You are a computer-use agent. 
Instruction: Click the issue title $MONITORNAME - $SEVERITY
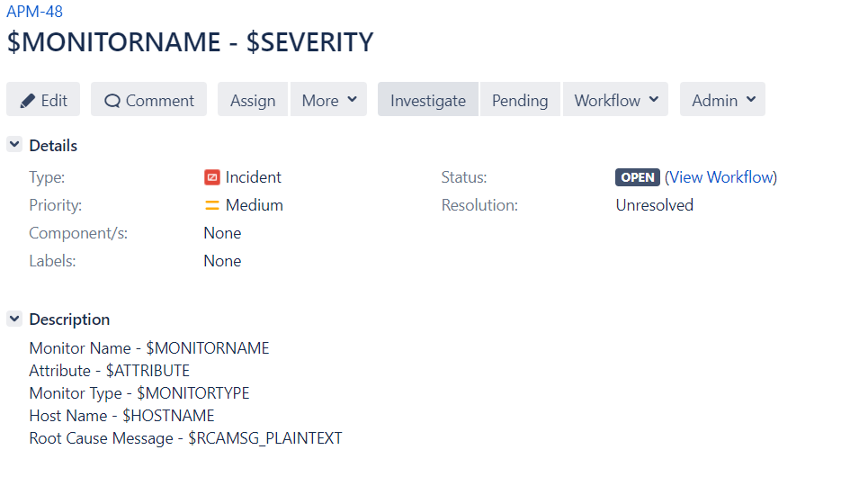[190, 42]
